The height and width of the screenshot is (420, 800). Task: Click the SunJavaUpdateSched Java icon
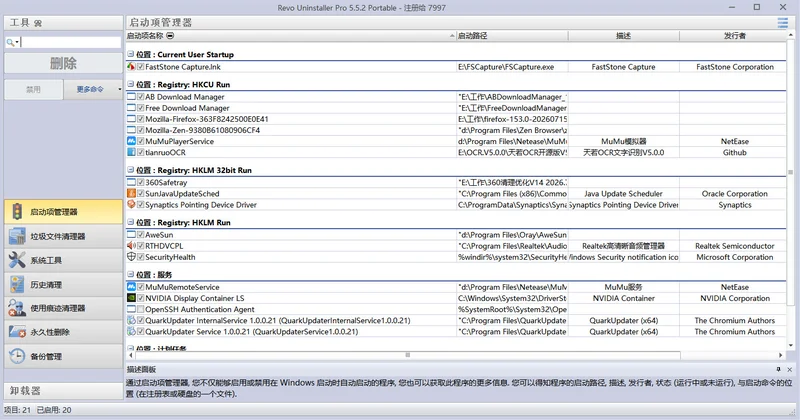131,193
